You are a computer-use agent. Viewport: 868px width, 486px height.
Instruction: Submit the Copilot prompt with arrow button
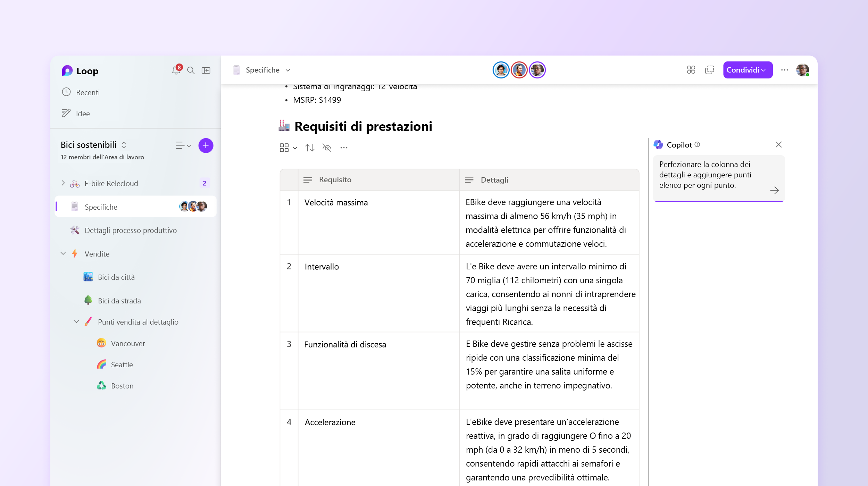click(774, 190)
